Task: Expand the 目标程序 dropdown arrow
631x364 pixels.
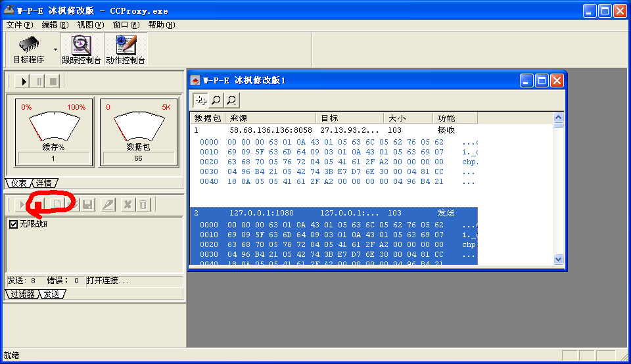Action: [55, 49]
